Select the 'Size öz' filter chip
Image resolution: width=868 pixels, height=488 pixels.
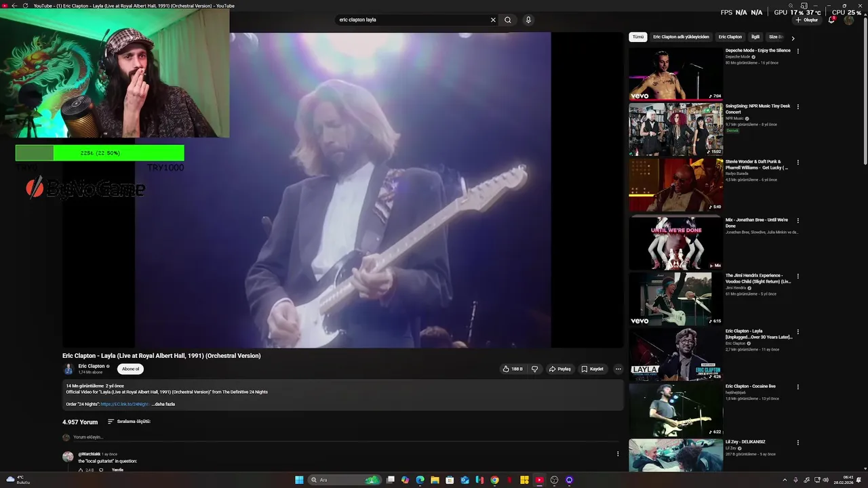(x=776, y=37)
